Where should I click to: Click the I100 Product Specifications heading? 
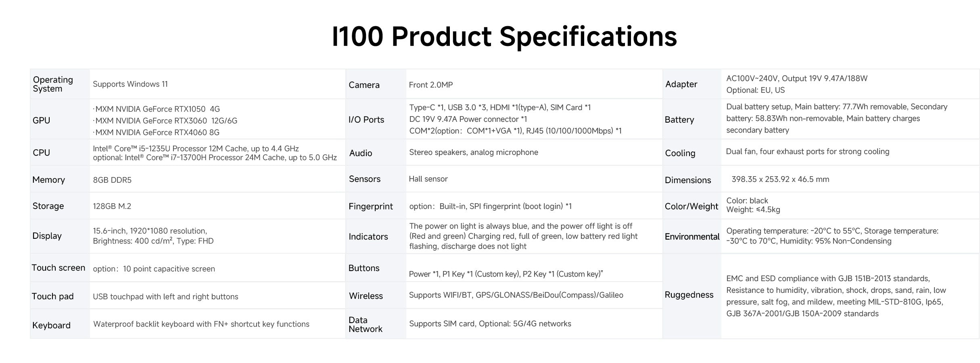504,37
